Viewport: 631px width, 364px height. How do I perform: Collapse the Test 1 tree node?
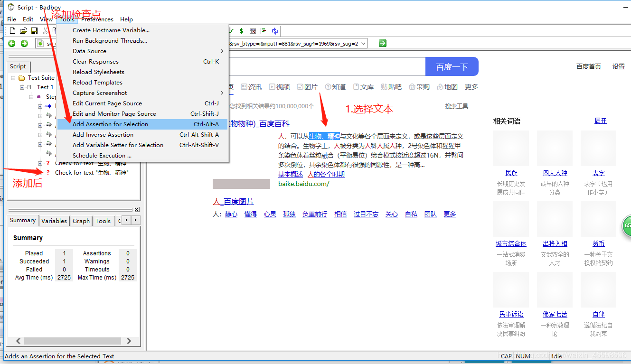[22, 87]
